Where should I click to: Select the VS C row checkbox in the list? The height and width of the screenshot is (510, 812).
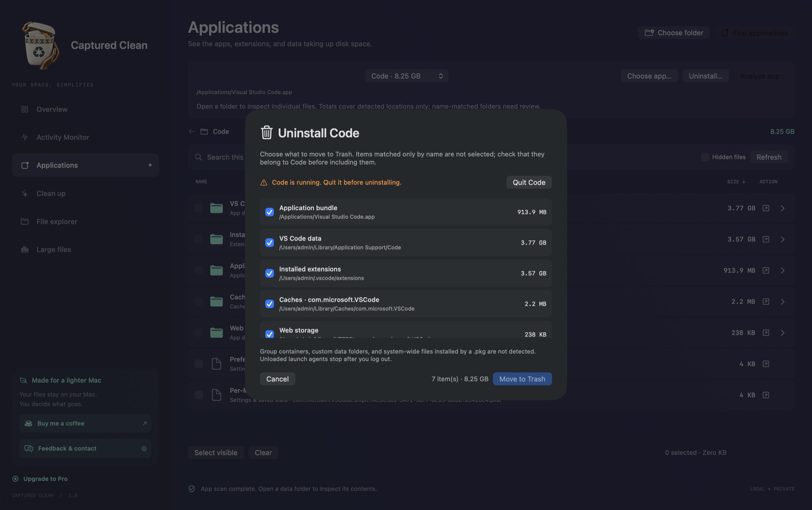coord(199,208)
